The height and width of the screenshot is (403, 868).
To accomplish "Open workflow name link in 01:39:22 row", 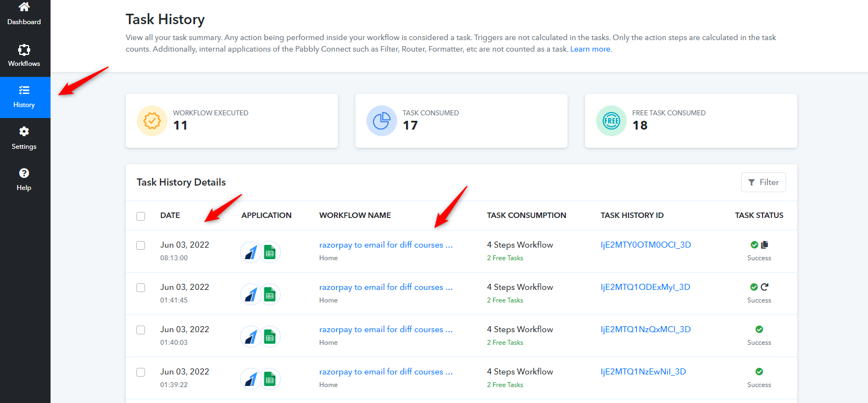I will [386, 372].
